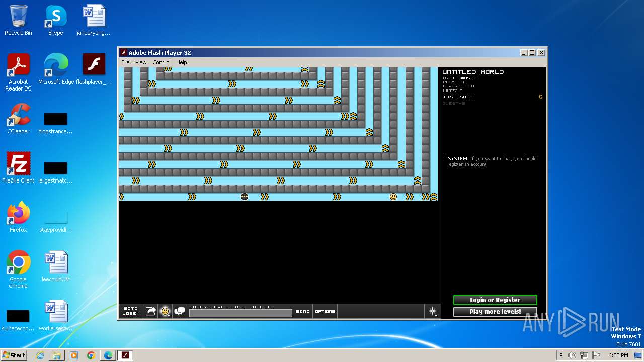Viewport: 644px width, 362px height.
Task: Open the largestmatc desktop icon
Action: coord(55,172)
